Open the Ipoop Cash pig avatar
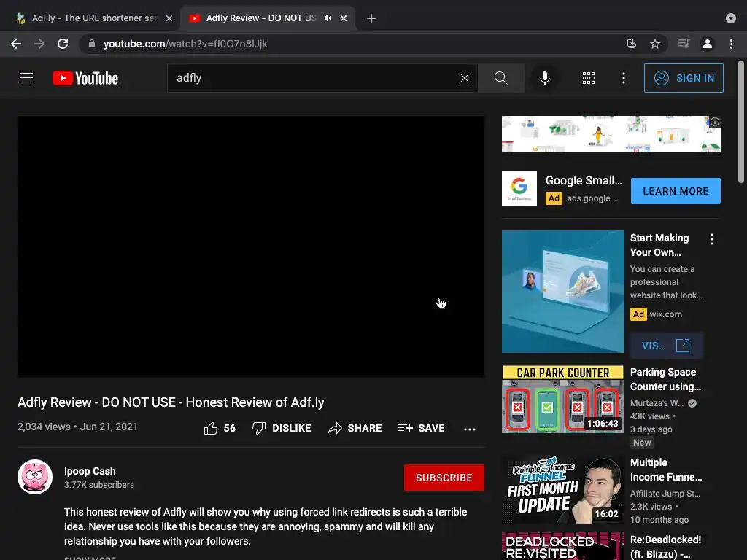Viewport: 747px width, 560px height. (35, 477)
